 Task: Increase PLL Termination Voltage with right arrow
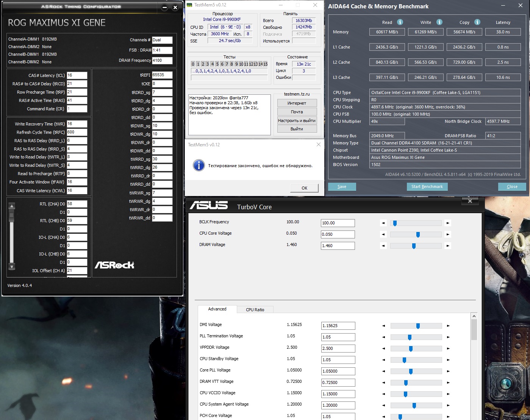448,337
